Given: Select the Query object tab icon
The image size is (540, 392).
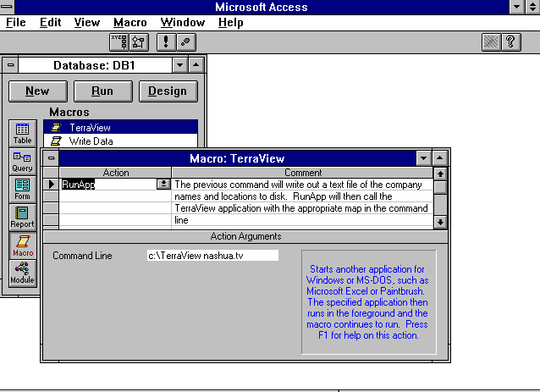Looking at the screenshot, I should tap(22, 161).
